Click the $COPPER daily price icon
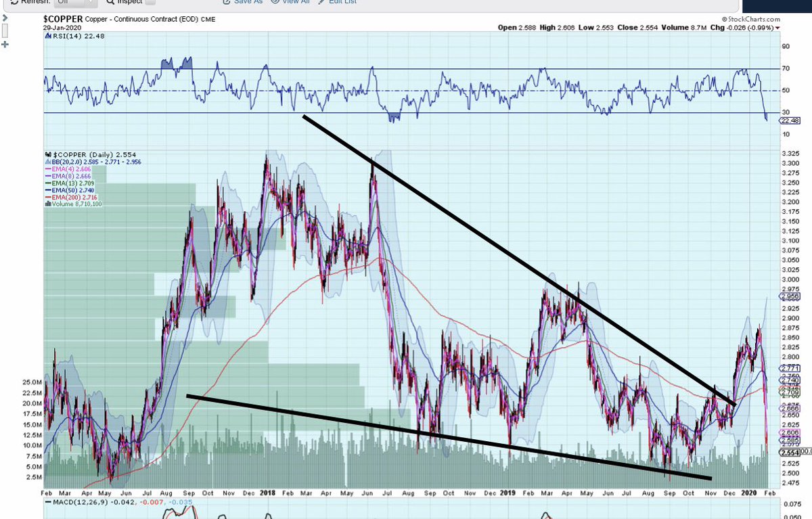Image resolution: width=812 pixels, height=519 pixels. (x=47, y=155)
